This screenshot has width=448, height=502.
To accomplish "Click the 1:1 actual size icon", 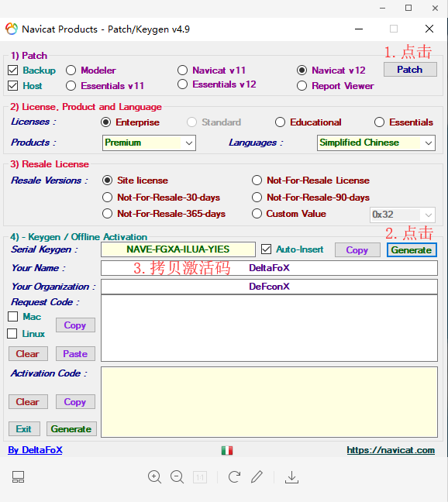I will pyautogui.click(x=200, y=477).
